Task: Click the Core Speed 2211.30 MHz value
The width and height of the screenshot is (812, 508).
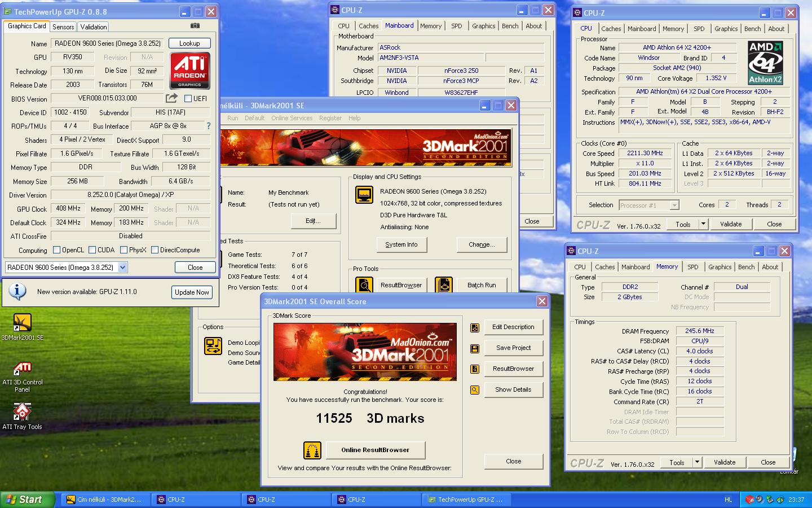Action: coord(645,153)
